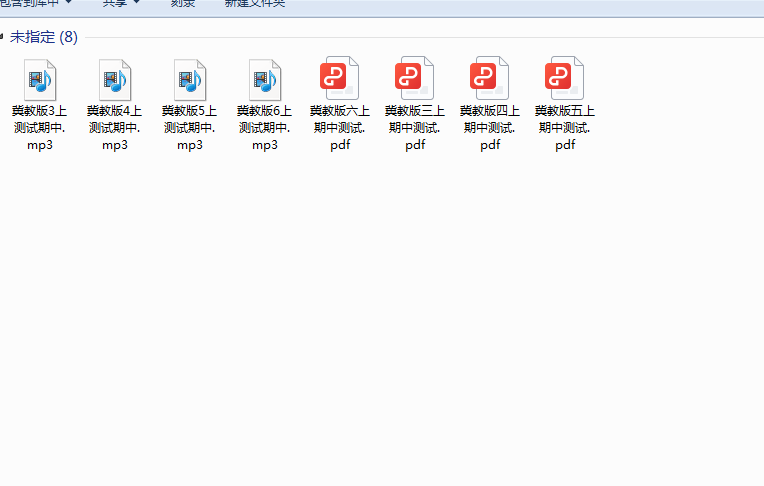
Task: Click the file name text 冀教版三上期中测试.pdf
Action: click(x=415, y=128)
